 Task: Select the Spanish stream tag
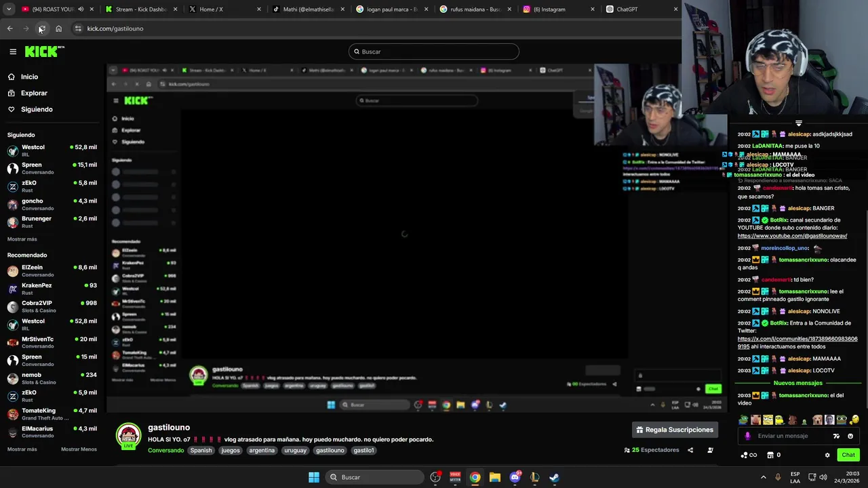coord(201,450)
